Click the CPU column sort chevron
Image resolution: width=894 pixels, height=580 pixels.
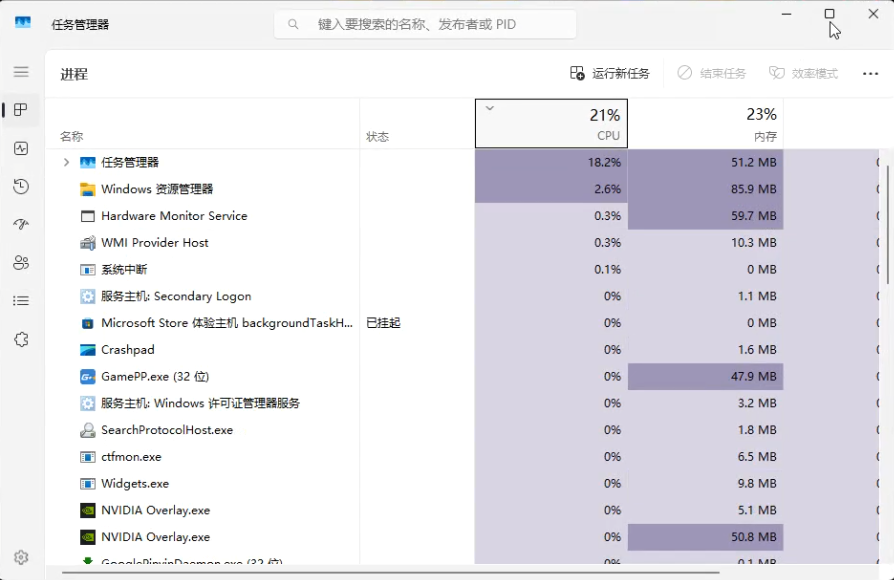pos(489,108)
